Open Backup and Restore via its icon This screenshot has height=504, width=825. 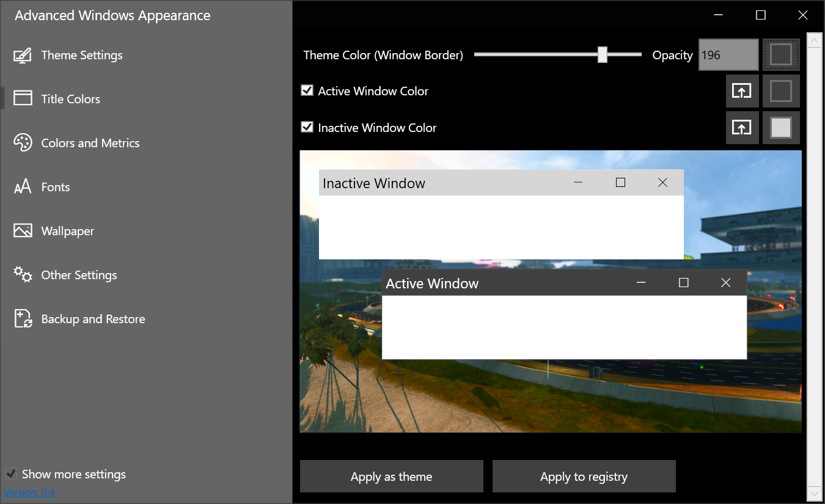click(x=23, y=318)
